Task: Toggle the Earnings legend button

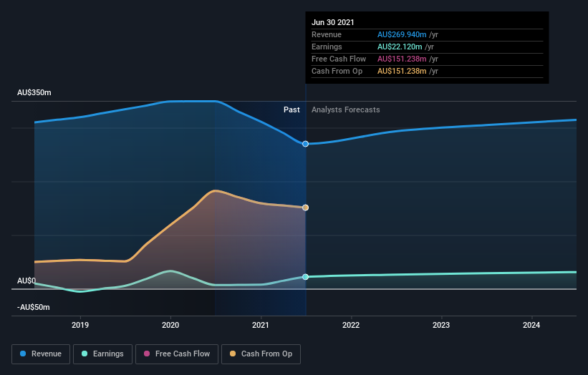Action: 102,354
